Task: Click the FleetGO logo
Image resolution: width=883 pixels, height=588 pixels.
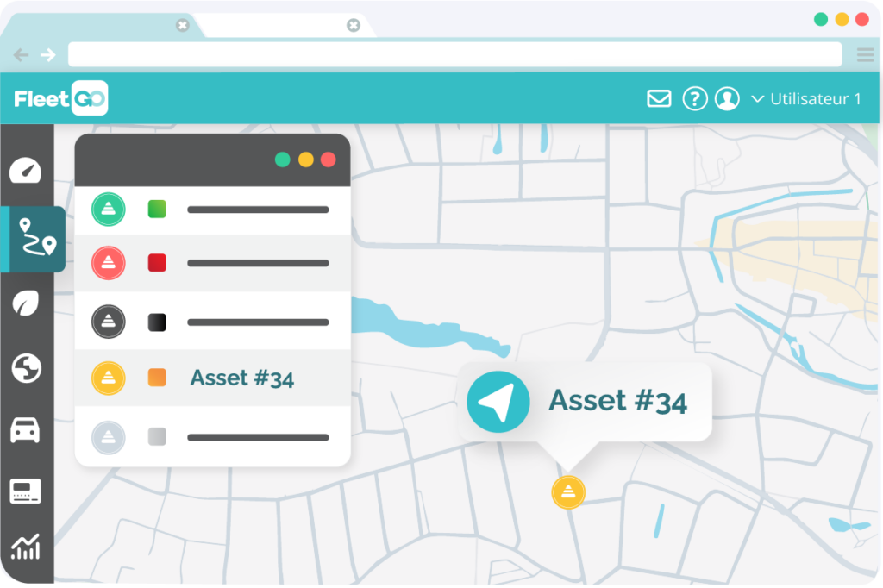Action: point(61,98)
